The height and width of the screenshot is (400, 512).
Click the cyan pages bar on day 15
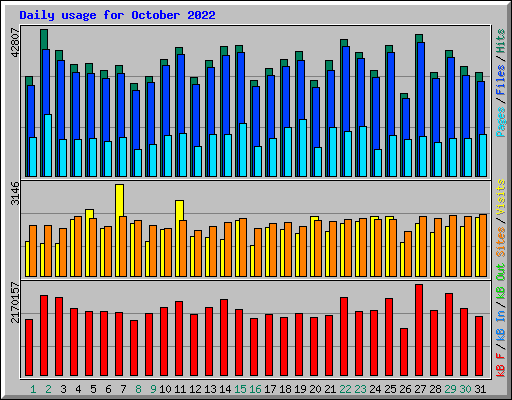243,150
